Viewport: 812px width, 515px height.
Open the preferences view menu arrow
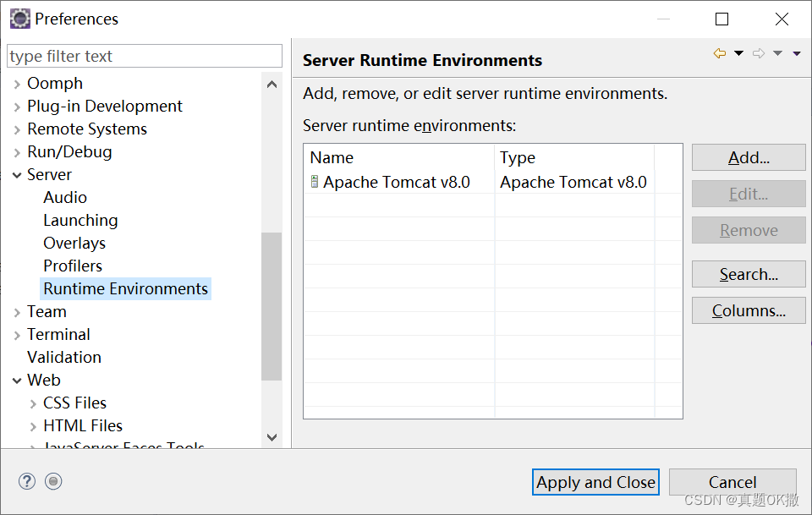pyautogui.click(x=797, y=53)
